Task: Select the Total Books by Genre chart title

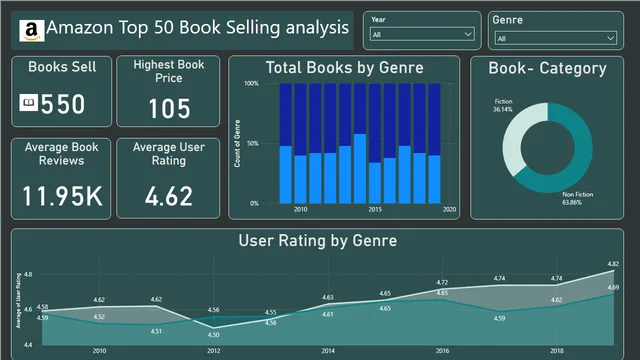Action: point(344,68)
